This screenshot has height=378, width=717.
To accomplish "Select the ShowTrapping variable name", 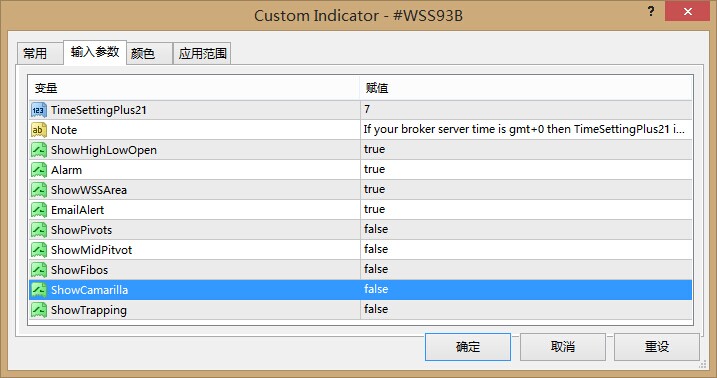I will click(89, 310).
